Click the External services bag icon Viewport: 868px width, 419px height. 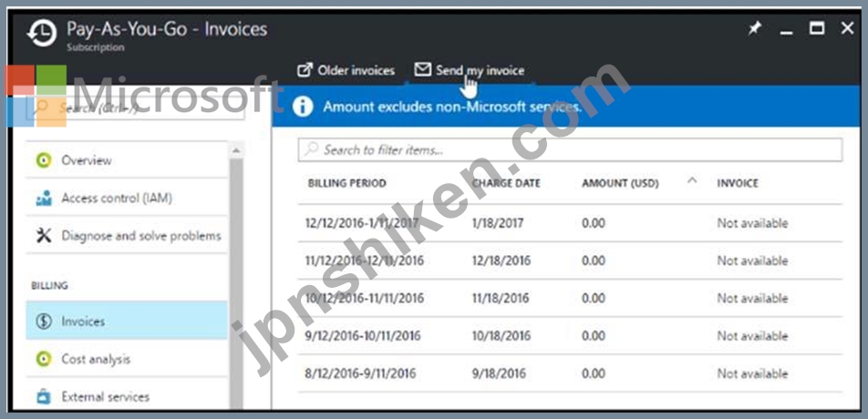click(43, 397)
